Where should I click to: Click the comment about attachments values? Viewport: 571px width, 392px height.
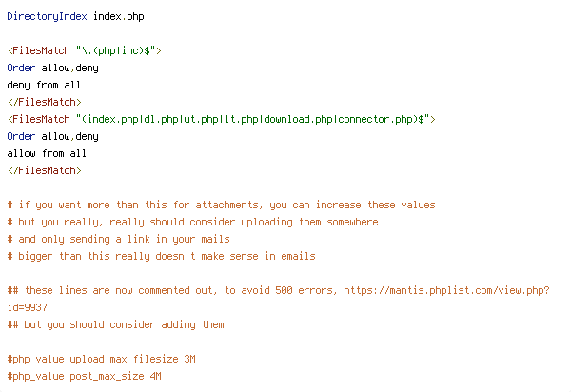tap(221, 205)
